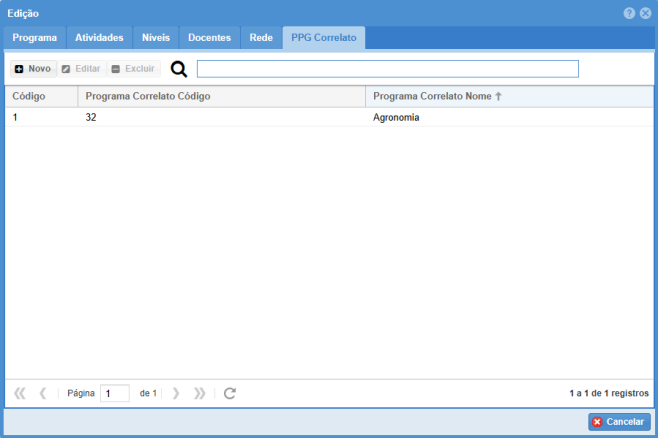Open the help question mark icon
Image resolution: width=658 pixels, height=438 pixels.
pos(629,13)
